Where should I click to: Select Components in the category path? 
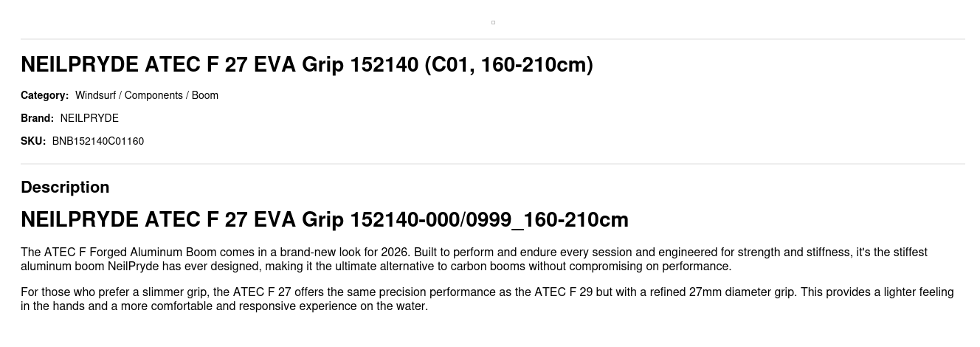tap(153, 95)
